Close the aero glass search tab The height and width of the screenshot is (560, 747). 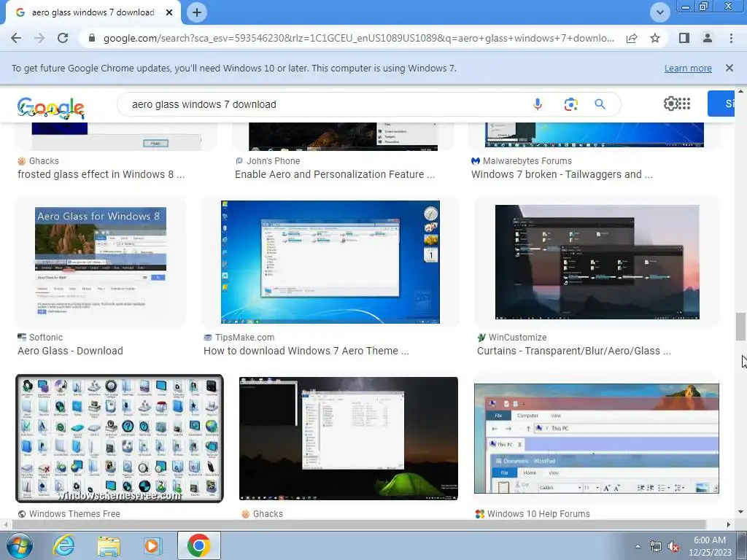(x=169, y=12)
